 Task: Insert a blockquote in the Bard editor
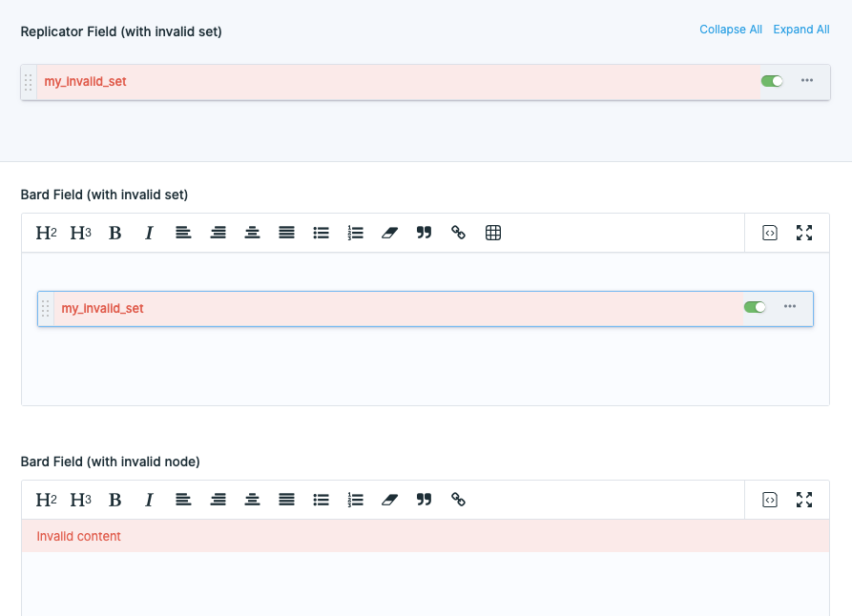[x=424, y=233]
